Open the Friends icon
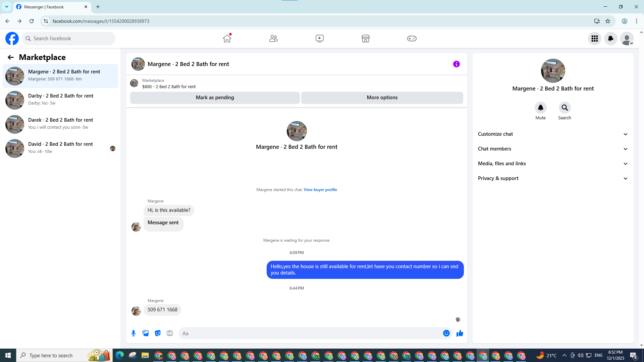 (273, 39)
